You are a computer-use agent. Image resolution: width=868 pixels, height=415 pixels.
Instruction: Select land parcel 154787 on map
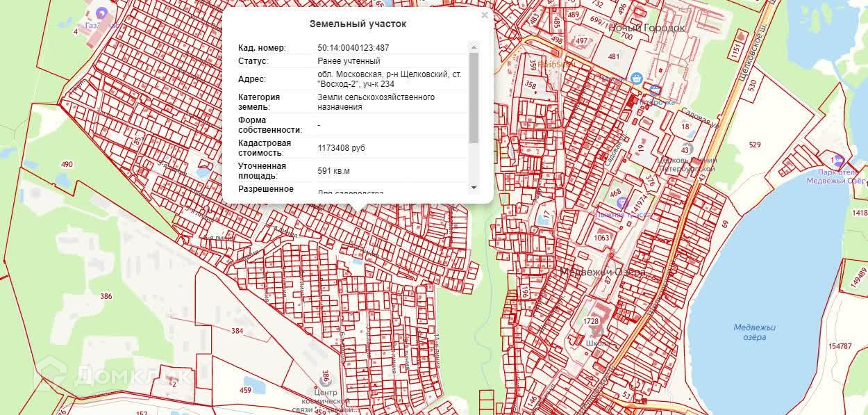(840, 346)
